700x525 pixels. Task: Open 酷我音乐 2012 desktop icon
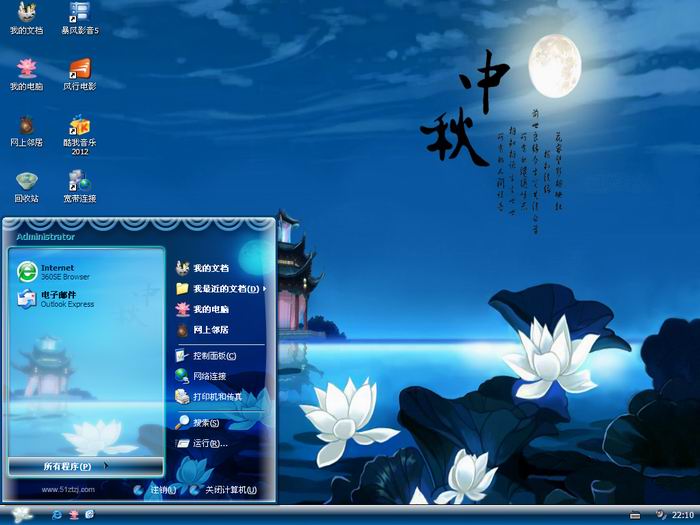79,126
